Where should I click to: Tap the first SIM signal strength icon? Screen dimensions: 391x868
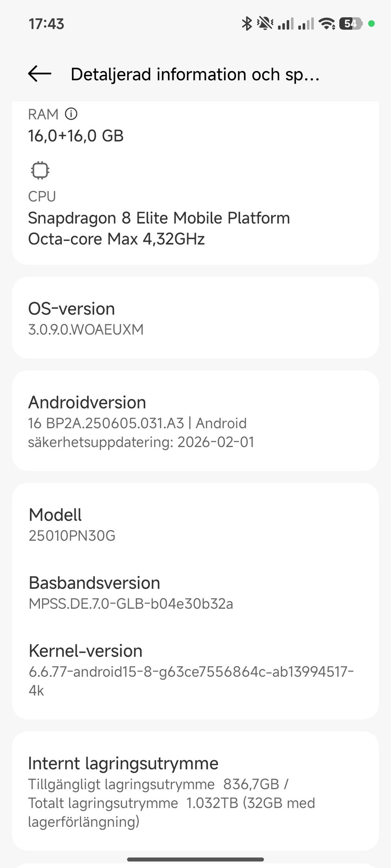pos(286,24)
